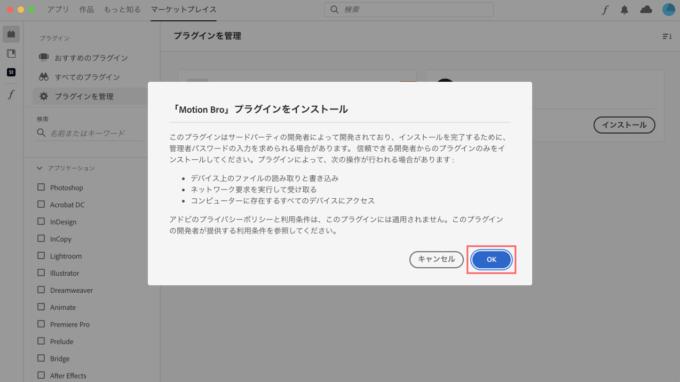
Task: Check the InDesign filter checkbox
Action: point(41,222)
